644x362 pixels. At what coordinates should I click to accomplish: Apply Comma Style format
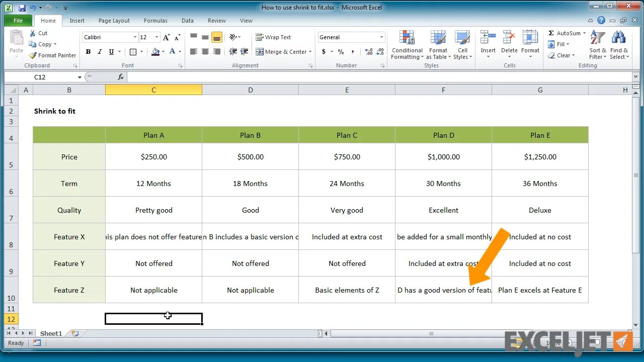352,52
